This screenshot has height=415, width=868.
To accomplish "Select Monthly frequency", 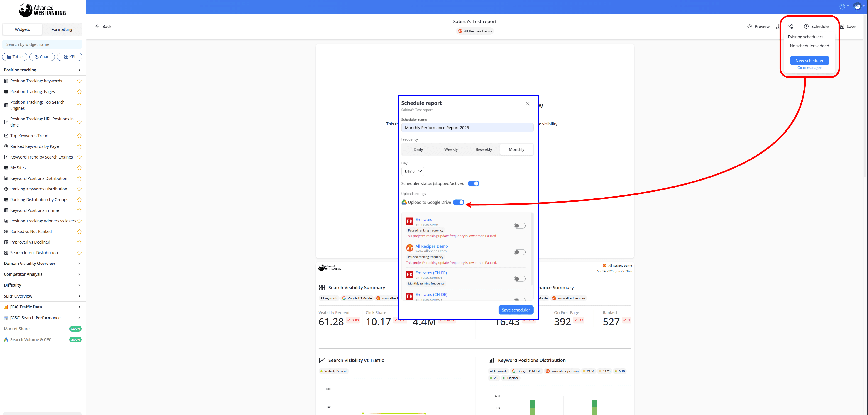I will coord(516,150).
